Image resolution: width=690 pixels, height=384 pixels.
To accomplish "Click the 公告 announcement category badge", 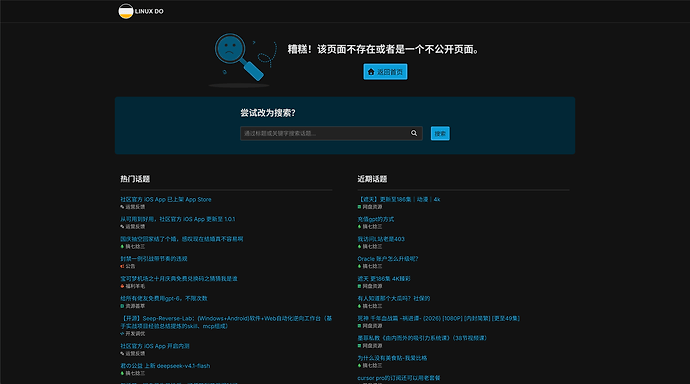I will pos(128,266).
